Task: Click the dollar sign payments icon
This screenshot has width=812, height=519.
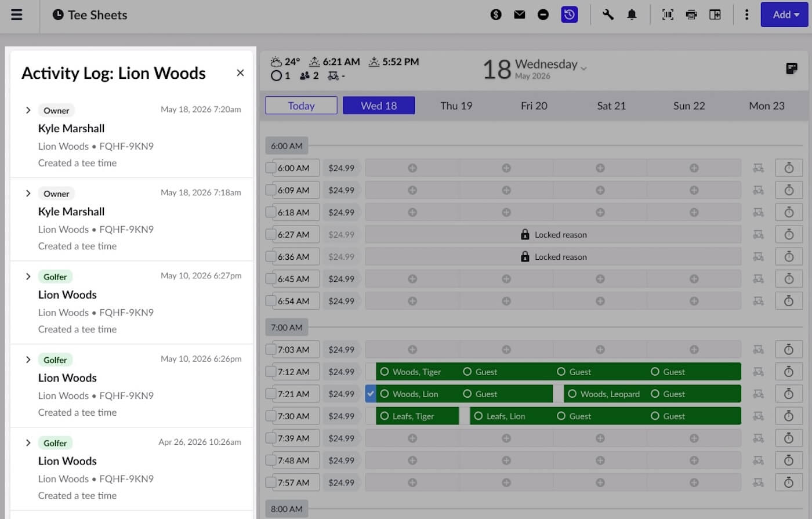Action: [x=496, y=14]
